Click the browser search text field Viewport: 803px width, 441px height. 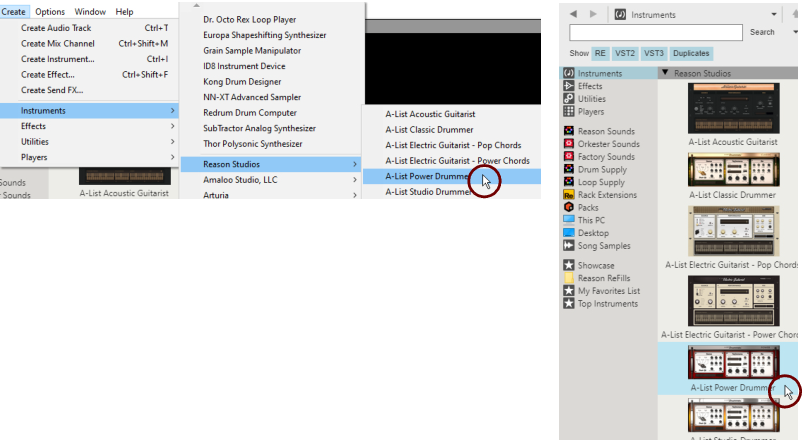pyautogui.click(x=656, y=32)
